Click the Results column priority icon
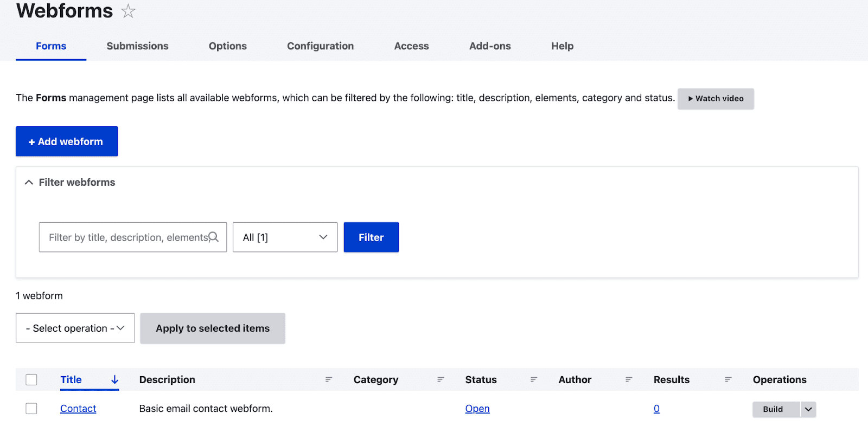This screenshot has height=426, width=868. tap(728, 380)
